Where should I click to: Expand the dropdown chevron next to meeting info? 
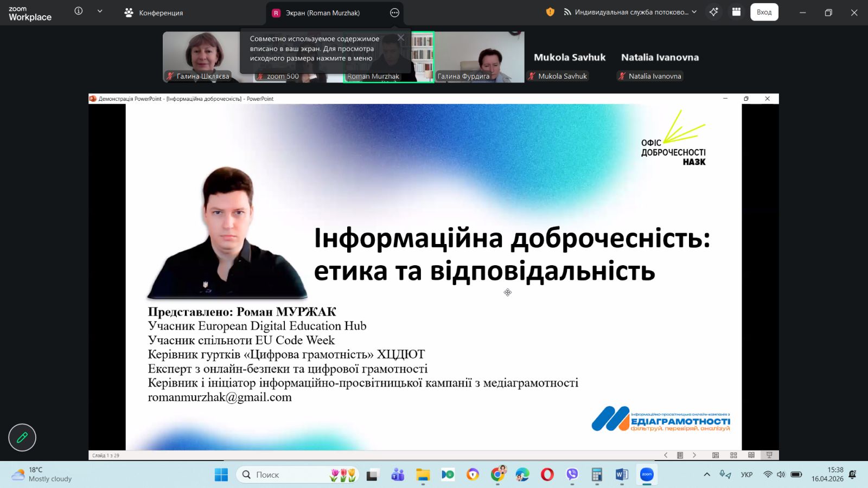pos(100,11)
